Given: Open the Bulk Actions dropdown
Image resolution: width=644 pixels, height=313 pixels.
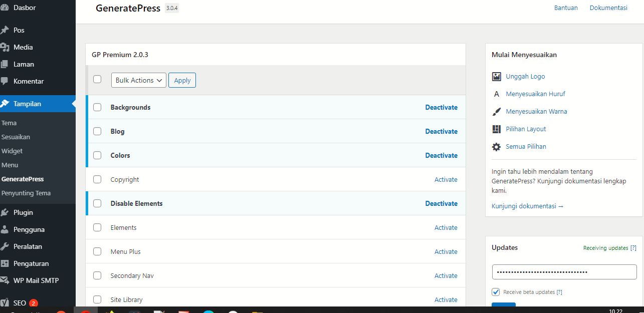Looking at the screenshot, I should click(x=139, y=80).
